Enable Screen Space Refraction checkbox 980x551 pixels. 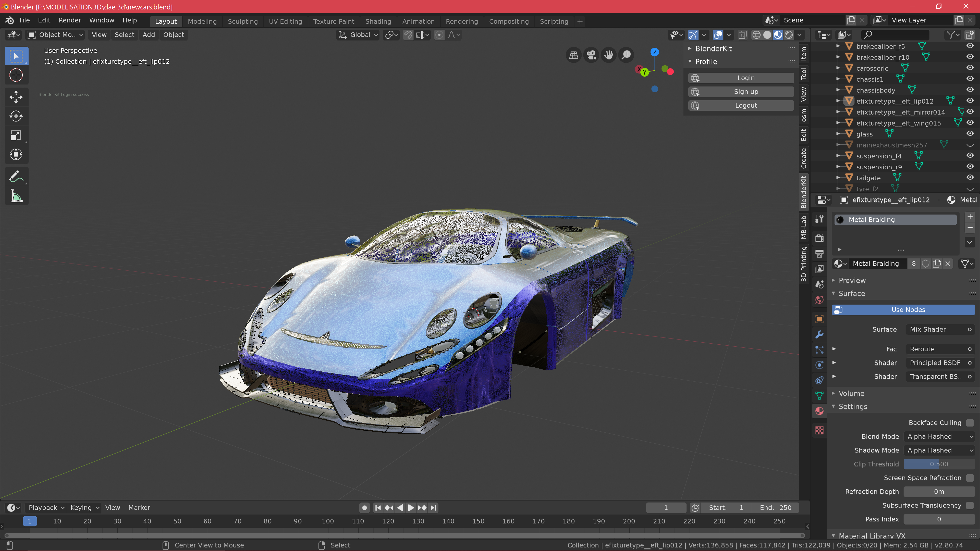coord(970,478)
